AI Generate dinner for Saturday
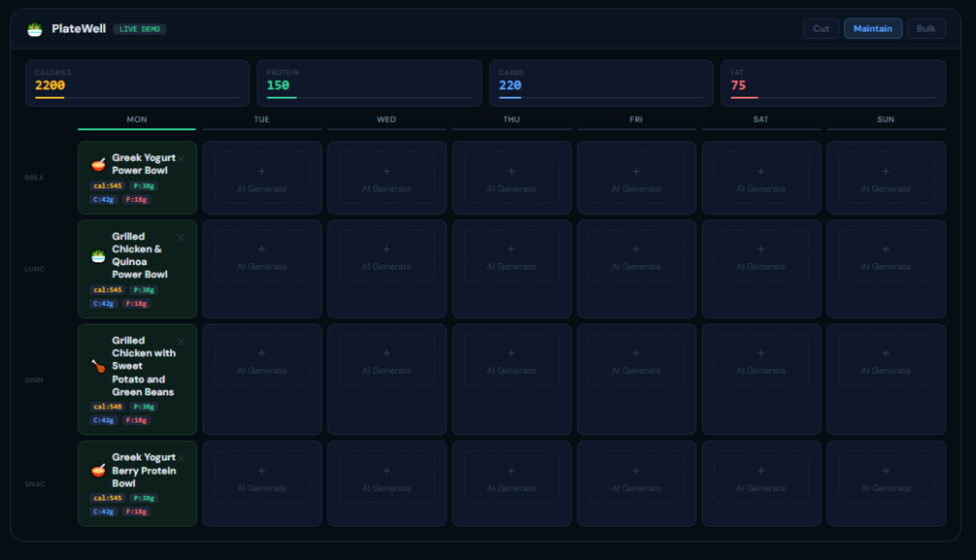Image resolution: width=976 pixels, height=560 pixels. tap(761, 360)
